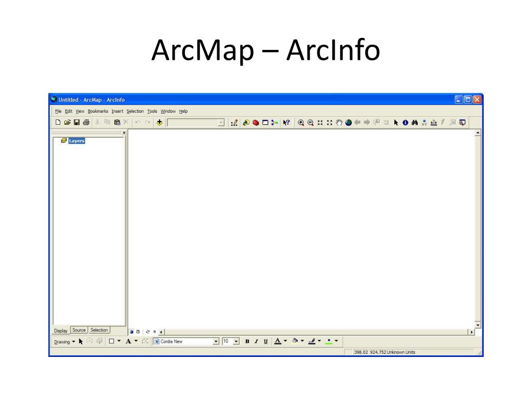Open the red ArcToolbox icon
Viewport: 532px width, 399px height.
click(x=256, y=123)
